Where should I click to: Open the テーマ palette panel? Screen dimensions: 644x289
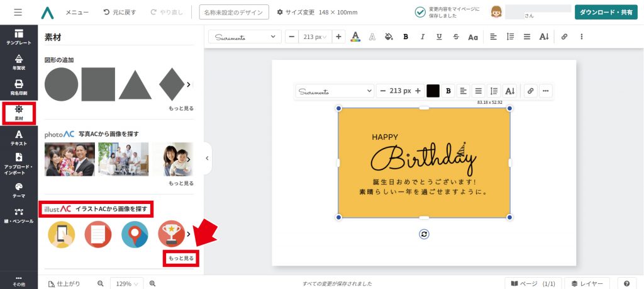point(19,190)
